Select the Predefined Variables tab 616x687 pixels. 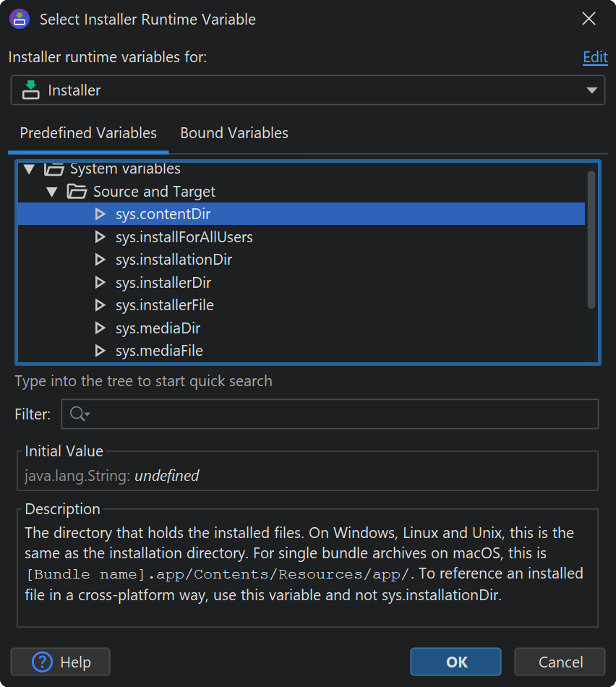click(88, 133)
